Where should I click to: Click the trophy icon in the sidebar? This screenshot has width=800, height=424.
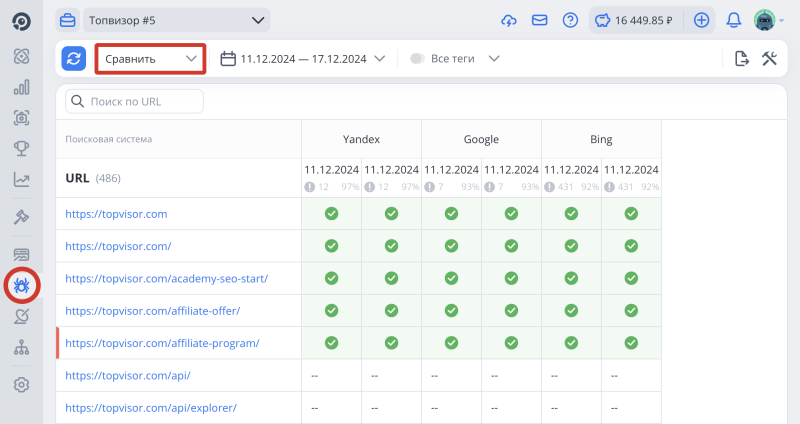pyautogui.click(x=21, y=149)
